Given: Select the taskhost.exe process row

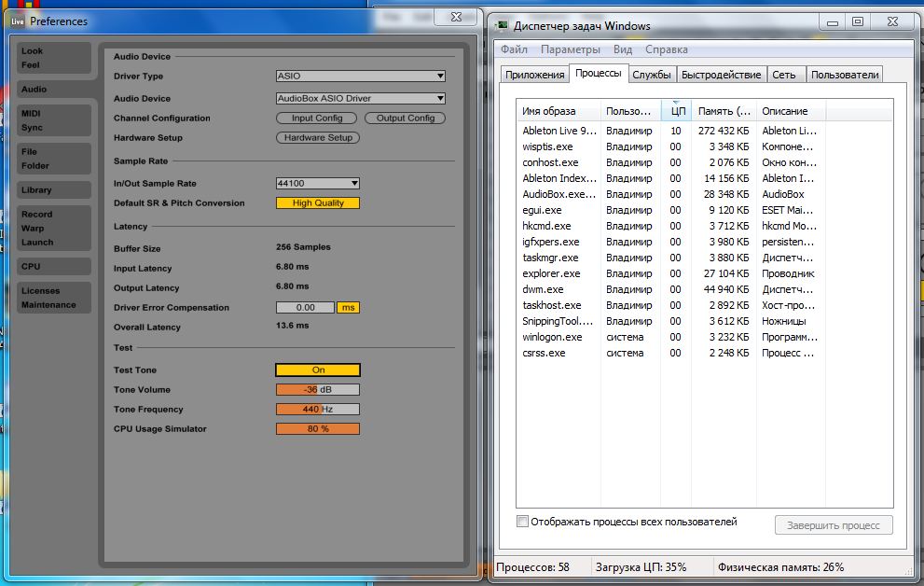Looking at the screenshot, I should (705, 306).
